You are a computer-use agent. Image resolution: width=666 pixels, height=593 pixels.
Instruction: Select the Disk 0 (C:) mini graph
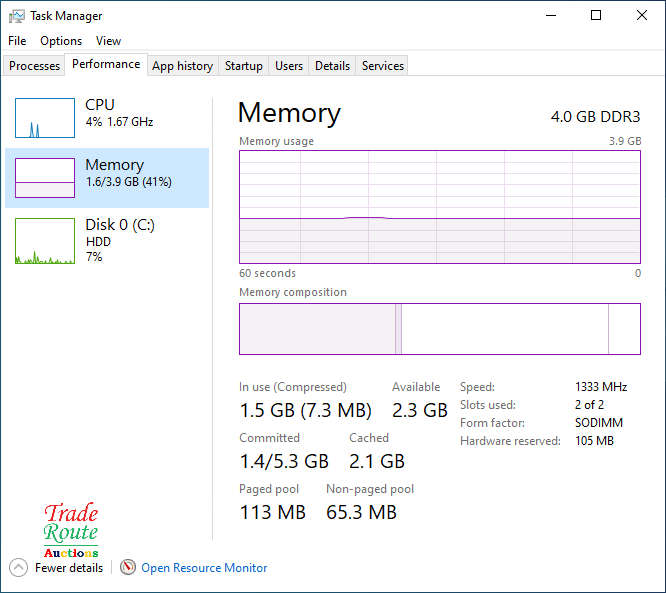click(45, 241)
